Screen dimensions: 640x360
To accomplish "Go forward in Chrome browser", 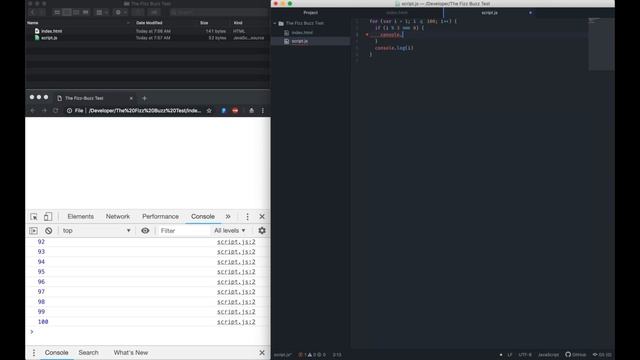I will point(44,111).
